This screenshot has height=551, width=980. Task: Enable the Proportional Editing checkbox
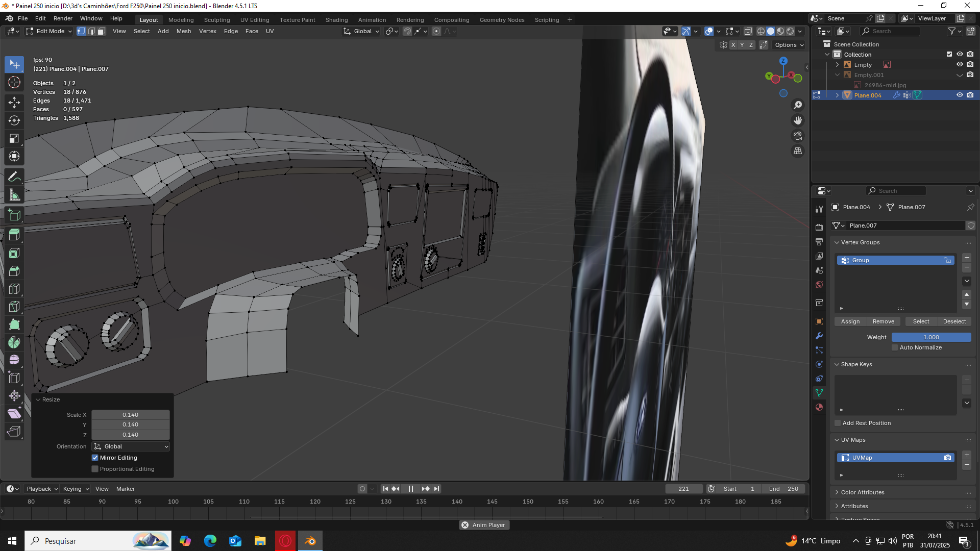coord(95,469)
